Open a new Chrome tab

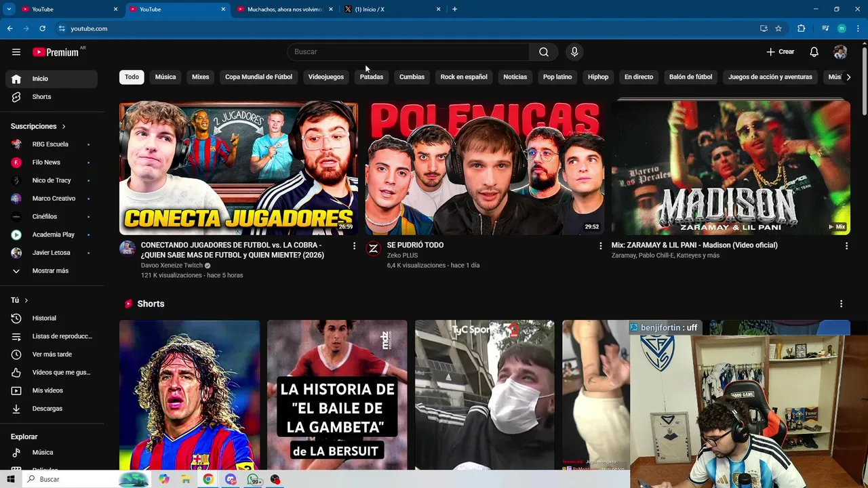point(454,9)
